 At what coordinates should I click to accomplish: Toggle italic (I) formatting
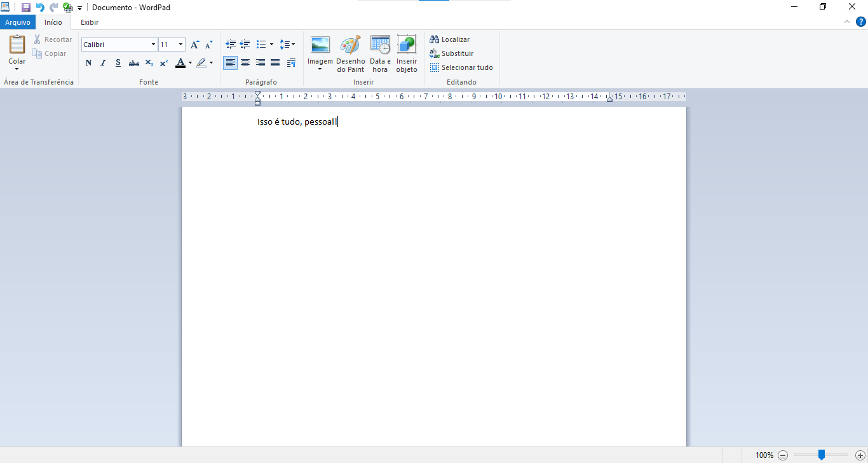(x=103, y=63)
